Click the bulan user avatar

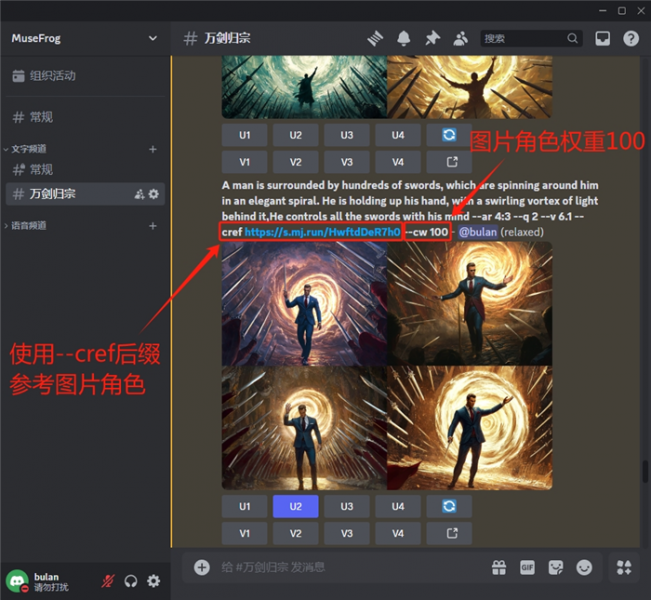(x=17, y=580)
